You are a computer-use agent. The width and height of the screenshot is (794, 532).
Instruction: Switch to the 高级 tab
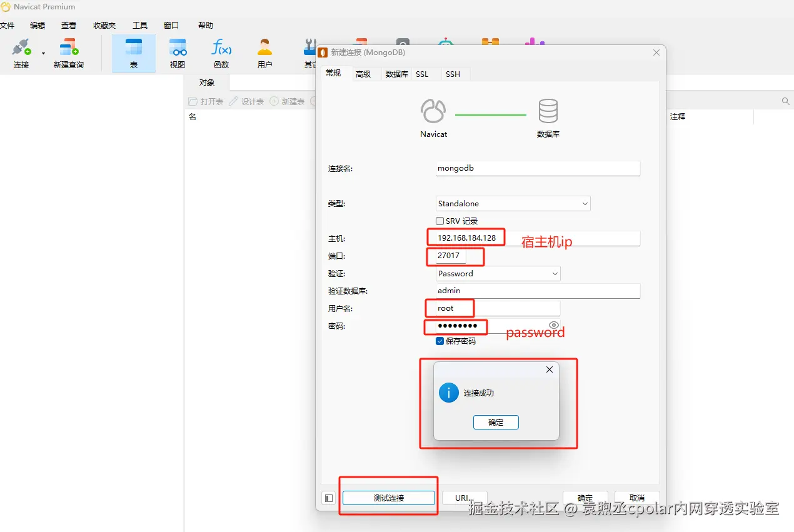coord(363,74)
